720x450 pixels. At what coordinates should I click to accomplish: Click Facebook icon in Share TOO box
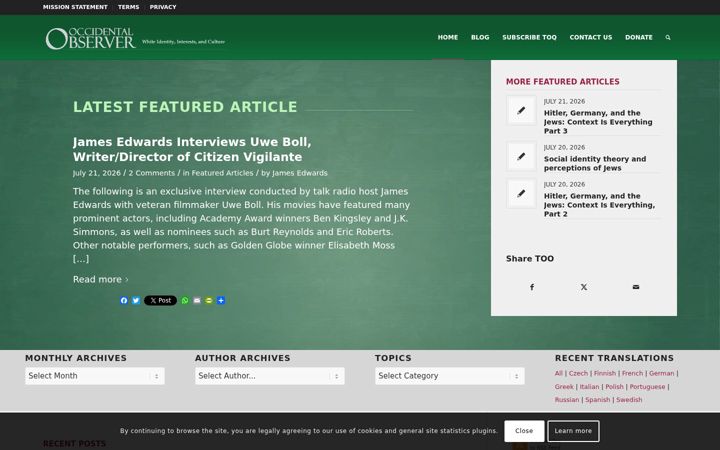[x=532, y=287]
